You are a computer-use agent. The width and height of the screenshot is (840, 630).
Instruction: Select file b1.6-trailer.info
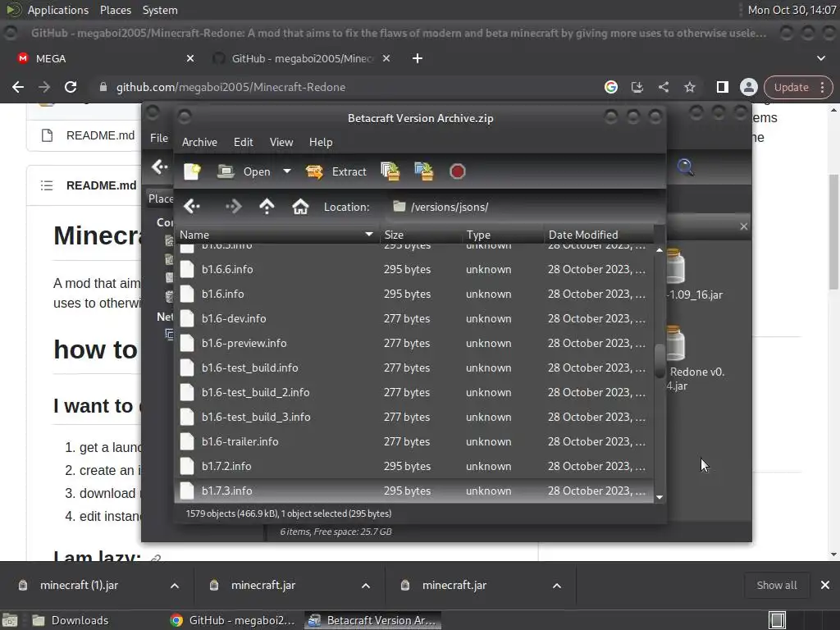[414, 441]
